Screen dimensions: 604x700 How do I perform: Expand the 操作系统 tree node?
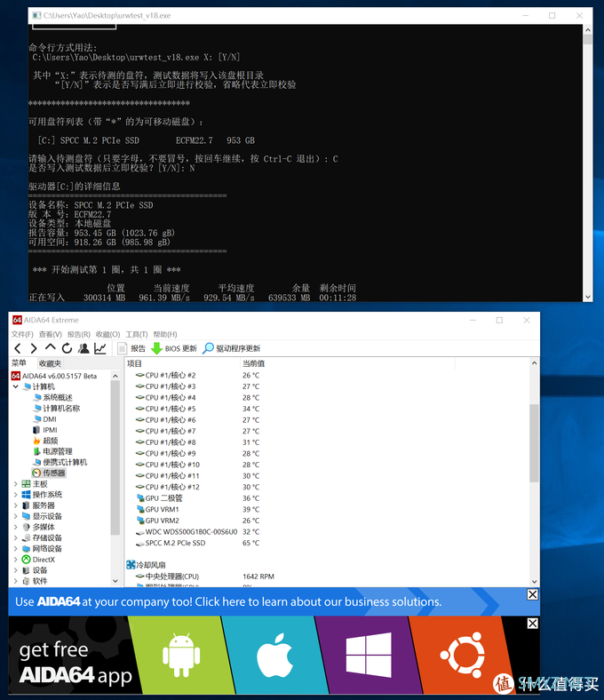tap(16, 495)
